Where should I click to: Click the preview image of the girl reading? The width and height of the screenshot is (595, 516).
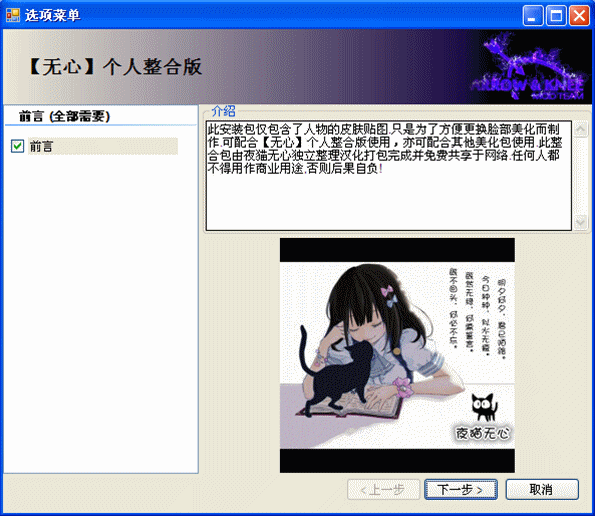pos(397,356)
